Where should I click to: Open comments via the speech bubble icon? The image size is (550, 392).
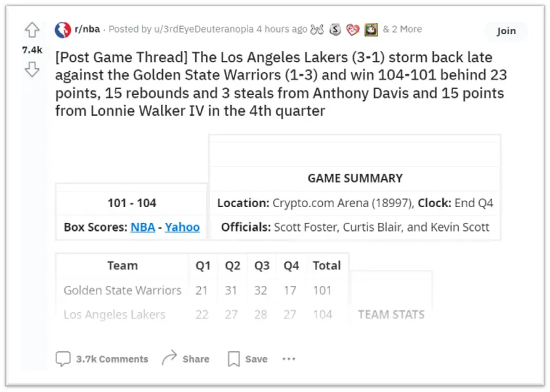click(x=63, y=359)
